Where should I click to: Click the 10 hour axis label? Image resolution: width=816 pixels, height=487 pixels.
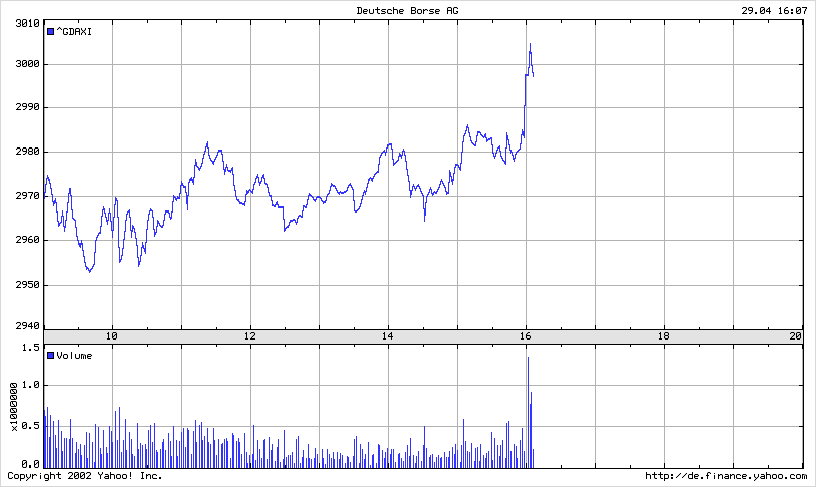click(111, 336)
